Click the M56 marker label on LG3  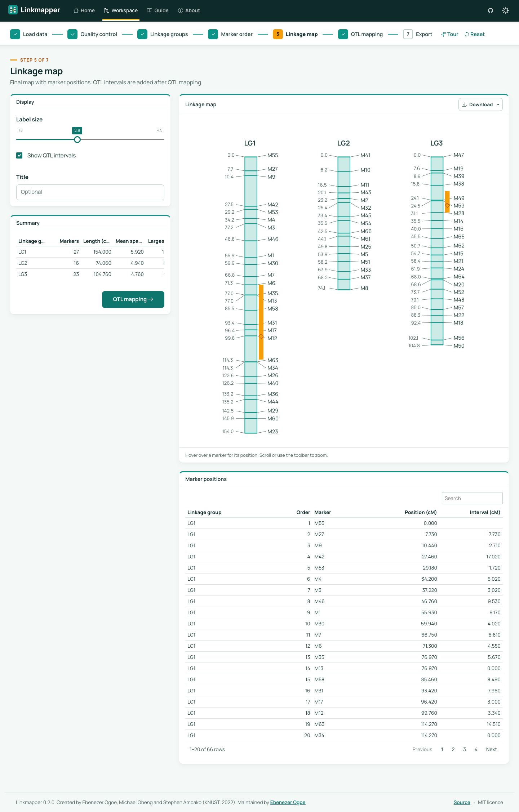[459, 338]
